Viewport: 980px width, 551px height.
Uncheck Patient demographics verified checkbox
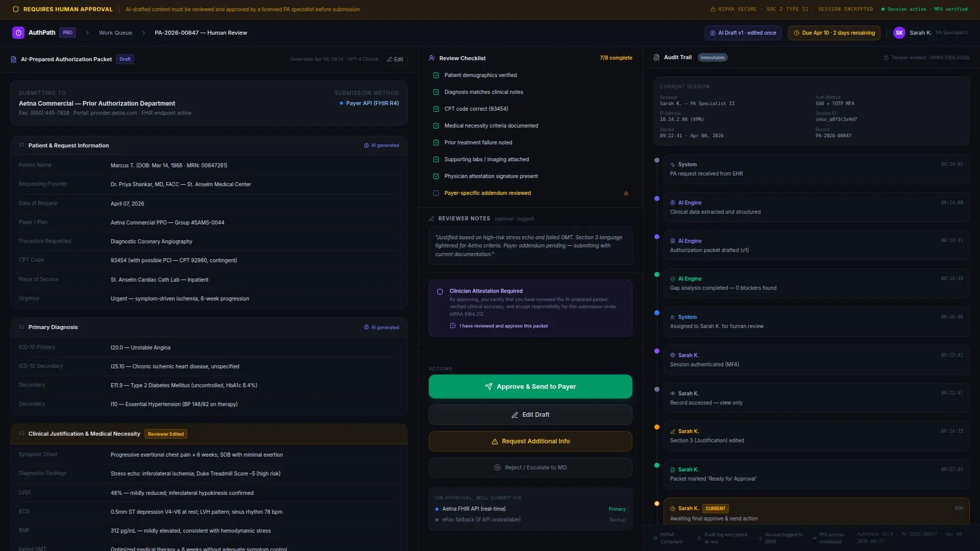tap(436, 76)
